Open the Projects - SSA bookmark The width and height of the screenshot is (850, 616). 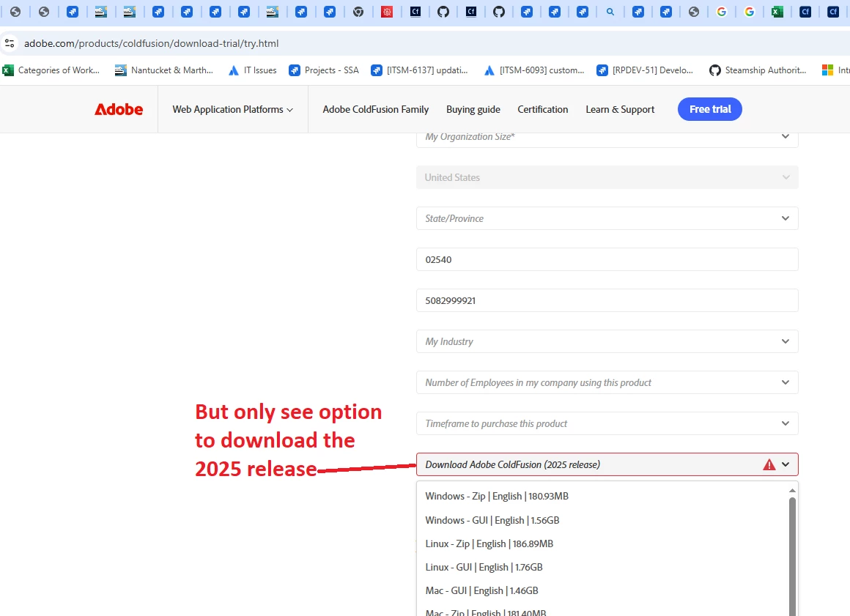pyautogui.click(x=324, y=70)
